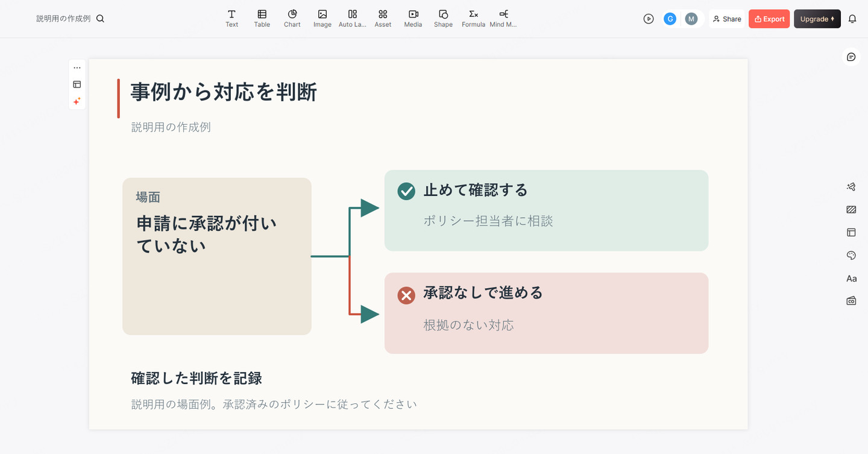
Task: Open notifications bell
Action: (852, 19)
